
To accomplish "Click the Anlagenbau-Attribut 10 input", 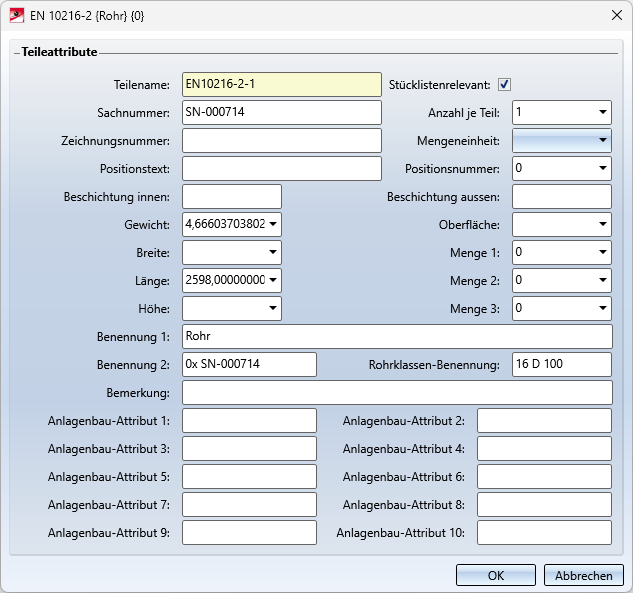I will click(x=545, y=533).
